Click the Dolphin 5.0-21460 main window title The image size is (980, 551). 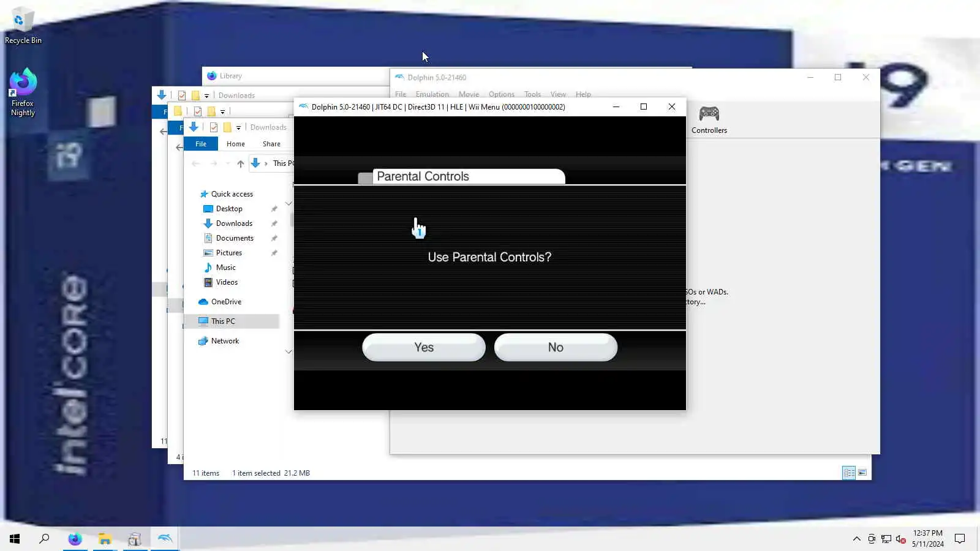tap(437, 78)
